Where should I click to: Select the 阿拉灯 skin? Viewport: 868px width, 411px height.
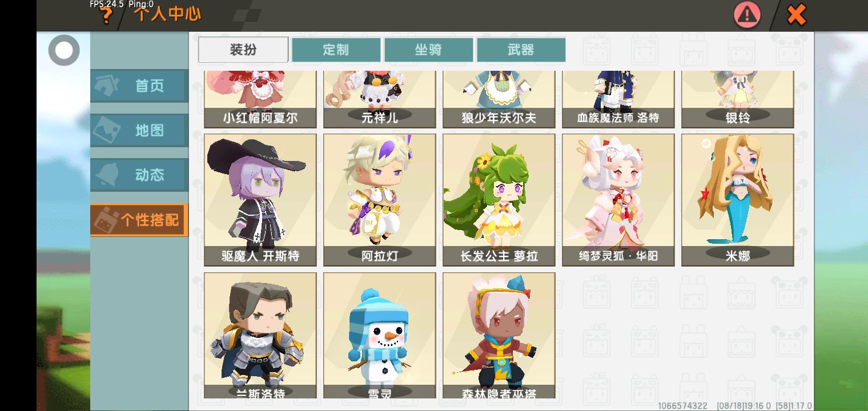coord(380,200)
